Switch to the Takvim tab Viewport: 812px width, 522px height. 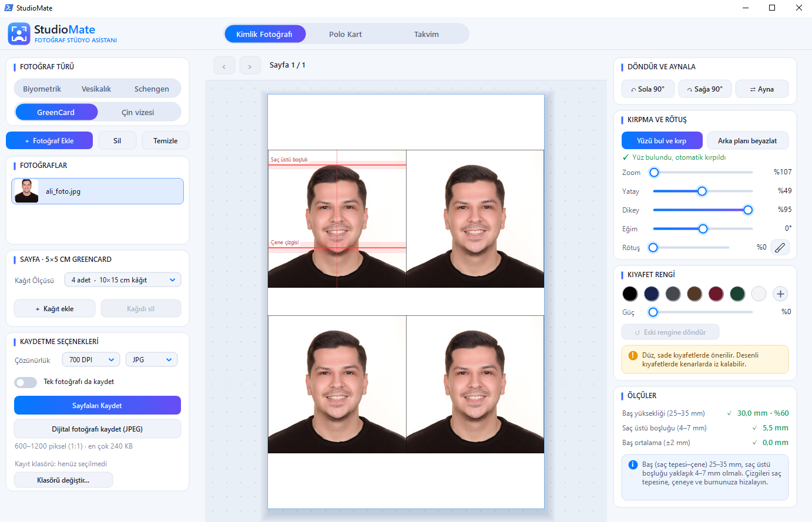[x=427, y=34]
